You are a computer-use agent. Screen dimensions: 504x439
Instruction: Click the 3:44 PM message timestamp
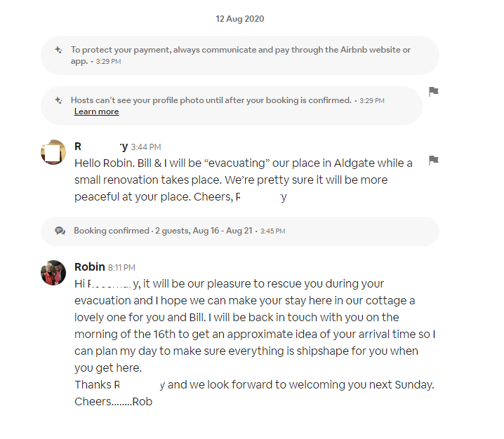click(146, 147)
